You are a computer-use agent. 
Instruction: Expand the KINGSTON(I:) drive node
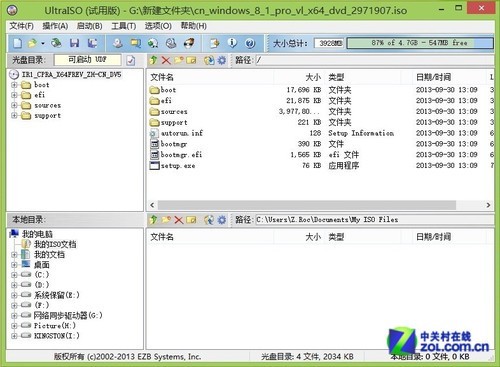tap(14, 336)
